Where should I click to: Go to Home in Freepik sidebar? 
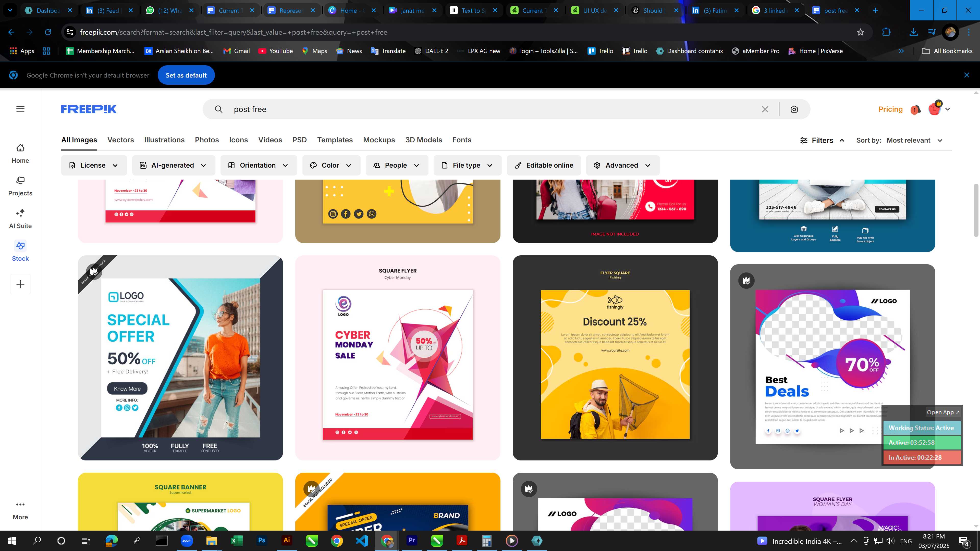20,154
